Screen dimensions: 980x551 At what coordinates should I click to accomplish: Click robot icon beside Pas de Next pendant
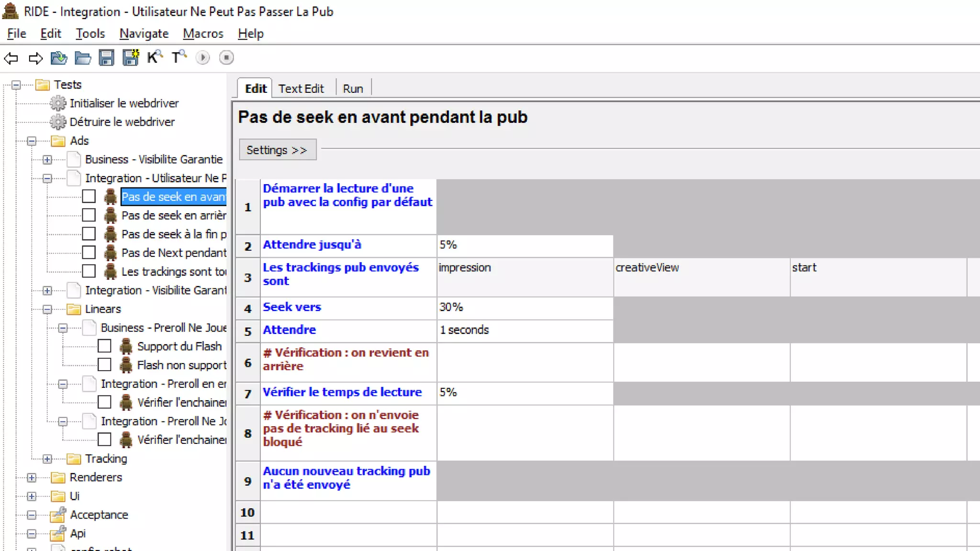[x=111, y=253]
